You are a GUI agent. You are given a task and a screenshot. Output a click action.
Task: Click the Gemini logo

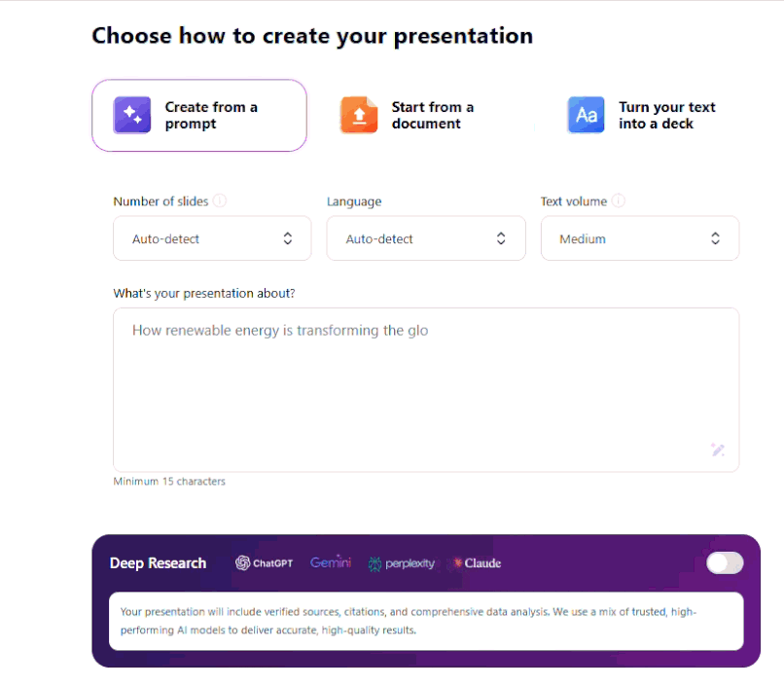click(x=331, y=562)
